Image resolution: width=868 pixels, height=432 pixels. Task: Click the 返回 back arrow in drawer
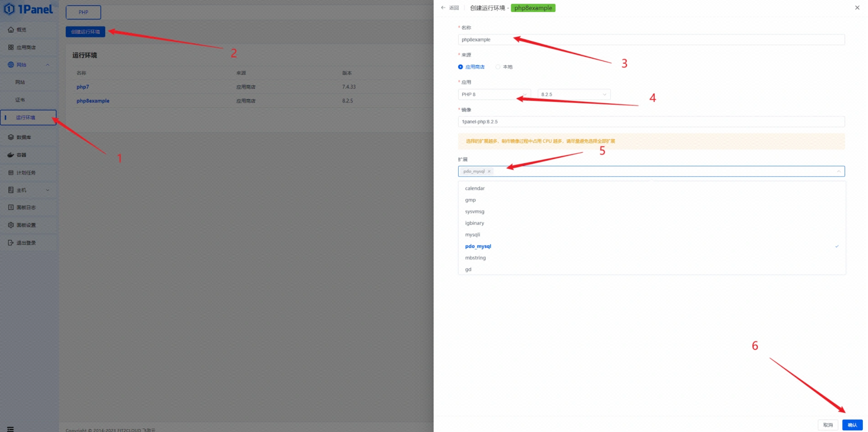click(443, 8)
